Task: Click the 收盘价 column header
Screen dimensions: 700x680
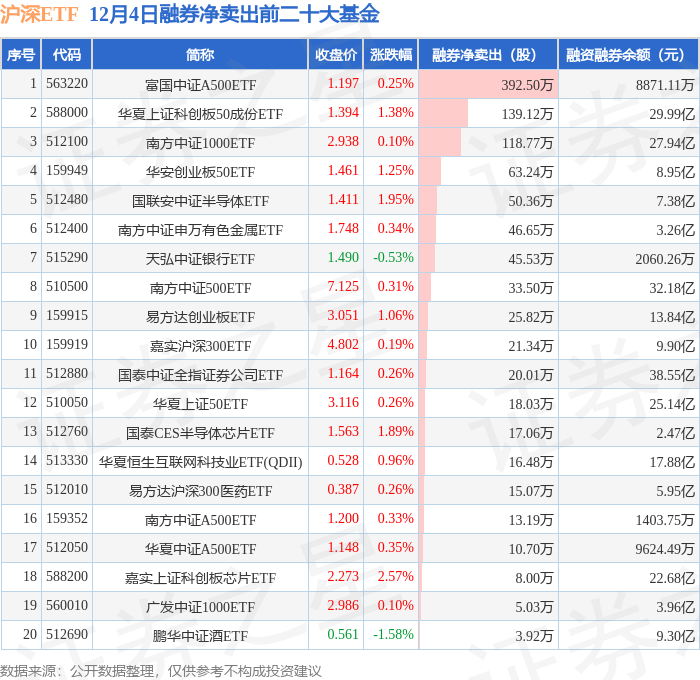Action: 336,54
